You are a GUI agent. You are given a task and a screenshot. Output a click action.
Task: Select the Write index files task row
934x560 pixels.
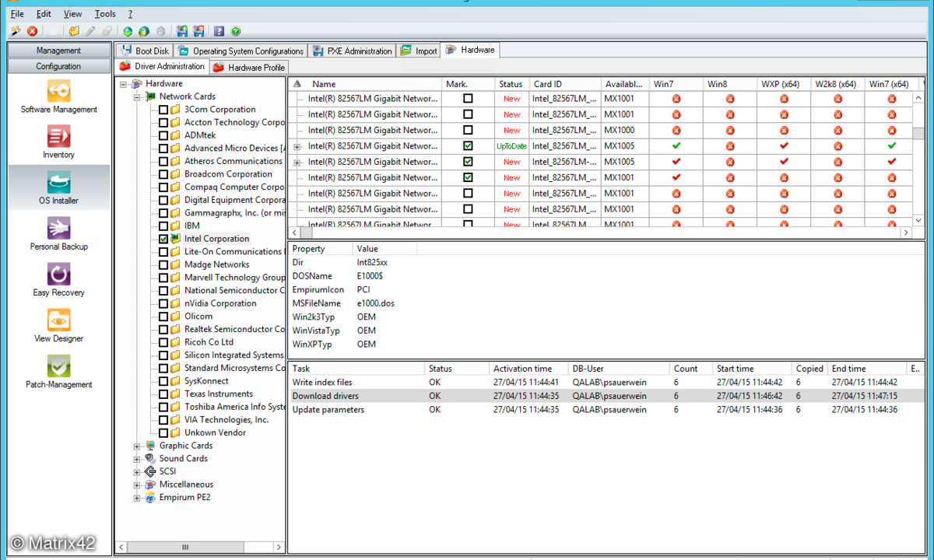point(606,383)
